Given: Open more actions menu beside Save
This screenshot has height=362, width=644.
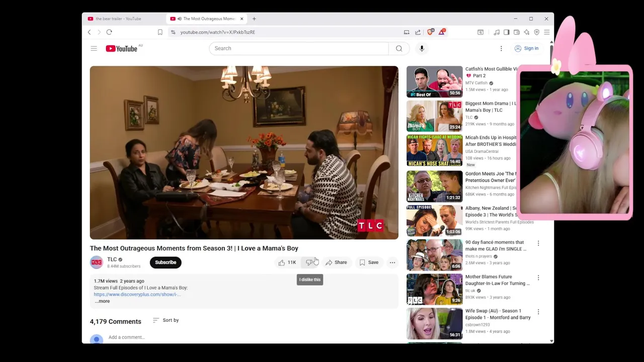Looking at the screenshot, I should 392,262.
